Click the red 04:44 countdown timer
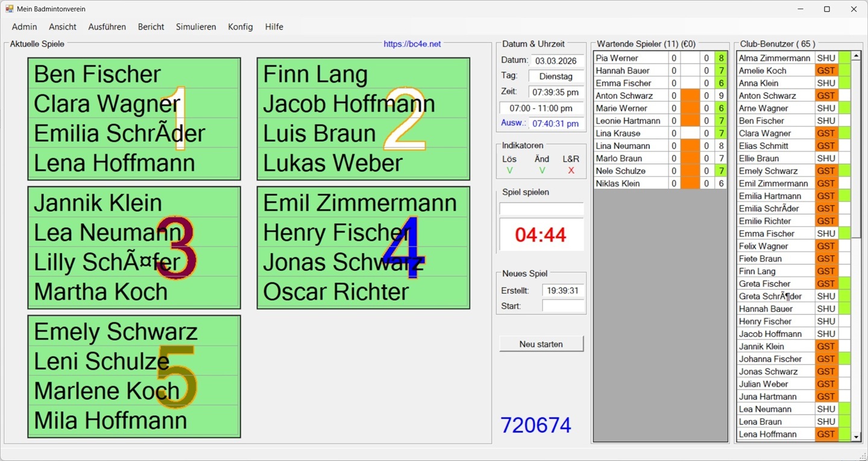Image resolution: width=868 pixels, height=461 pixels. [541, 234]
